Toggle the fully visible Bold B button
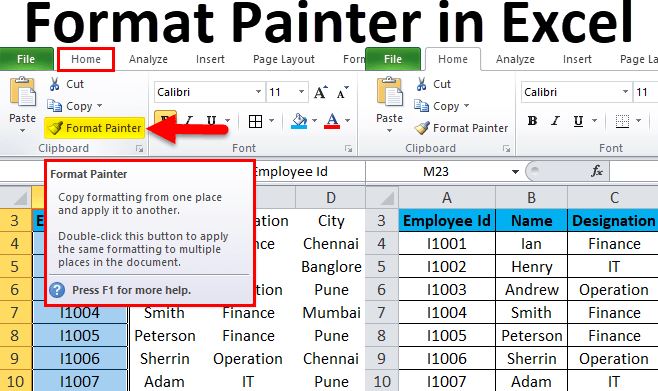Image resolution: width=658 pixels, height=391 pixels. 532,121
